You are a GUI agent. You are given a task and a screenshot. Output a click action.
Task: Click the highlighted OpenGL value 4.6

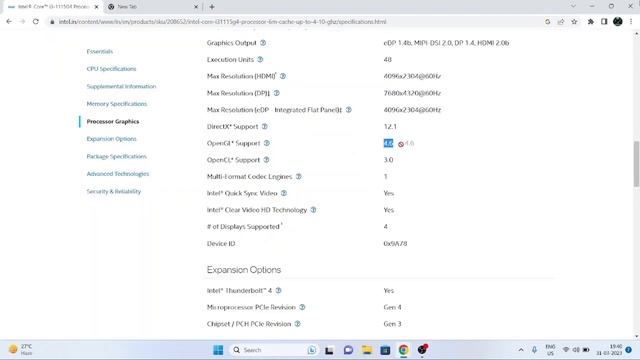point(388,143)
